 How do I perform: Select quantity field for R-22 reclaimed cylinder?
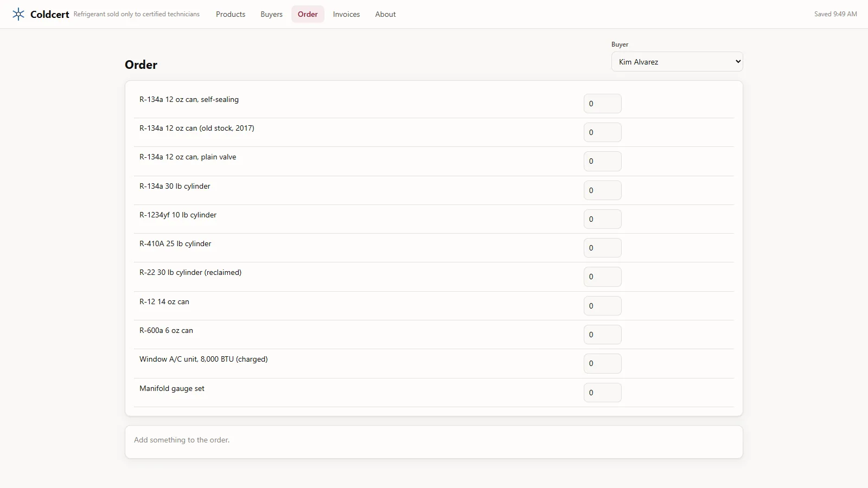point(602,277)
